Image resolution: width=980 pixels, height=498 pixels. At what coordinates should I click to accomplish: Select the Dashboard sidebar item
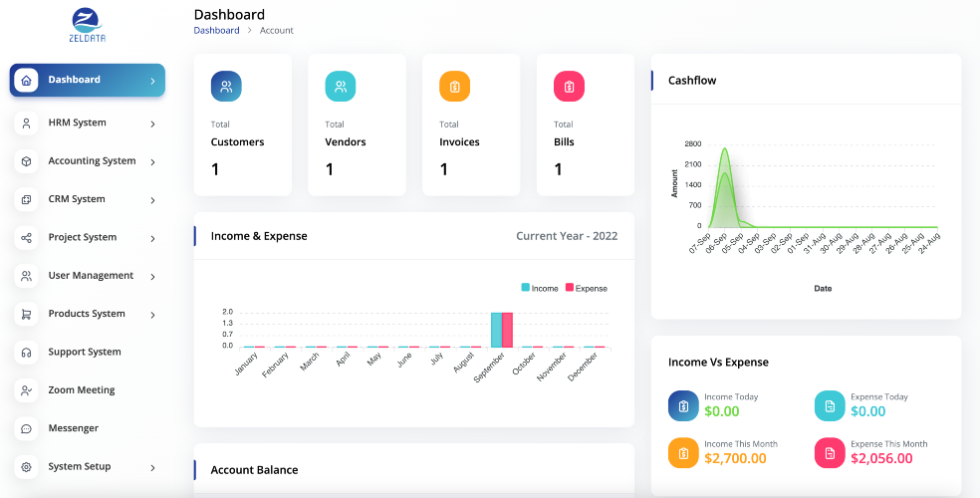pos(88,80)
